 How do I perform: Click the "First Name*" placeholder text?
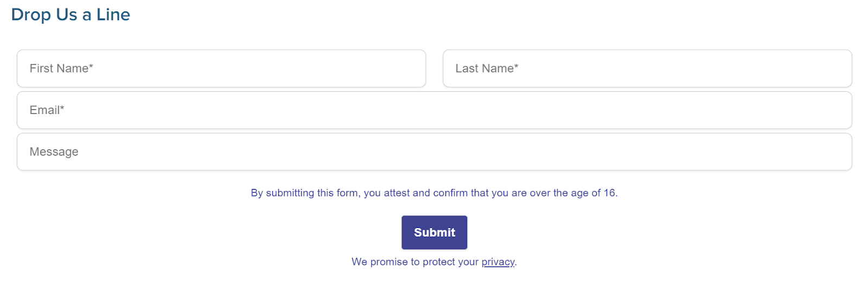tap(61, 68)
